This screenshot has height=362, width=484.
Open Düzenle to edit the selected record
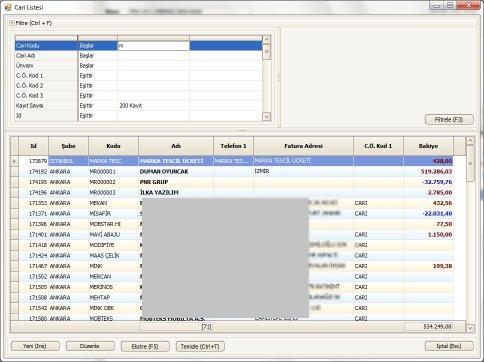[90, 346]
